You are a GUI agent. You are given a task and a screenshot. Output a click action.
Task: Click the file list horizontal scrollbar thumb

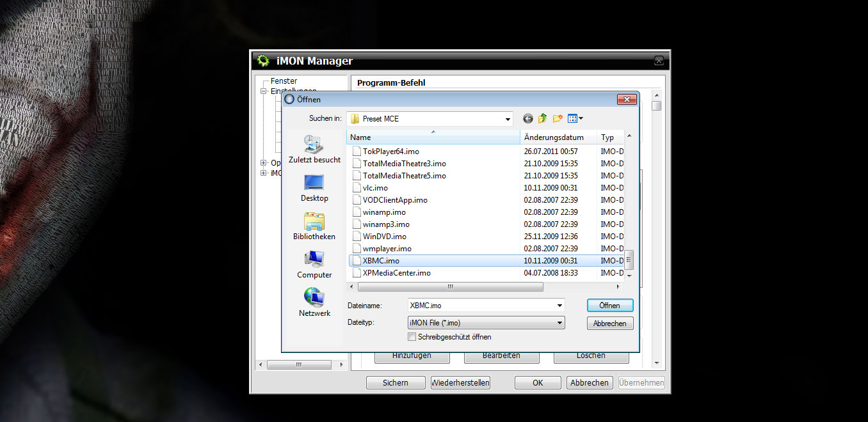pos(450,286)
